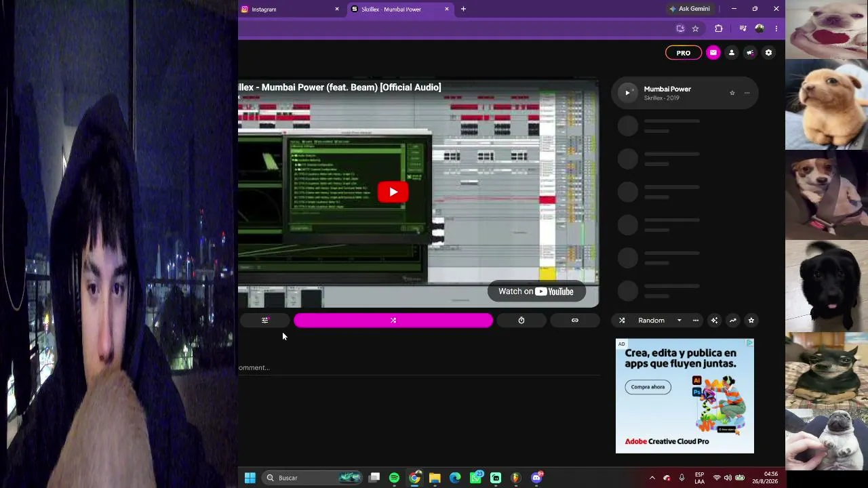
Task: Show hidden system tray icons
Action: (652, 478)
